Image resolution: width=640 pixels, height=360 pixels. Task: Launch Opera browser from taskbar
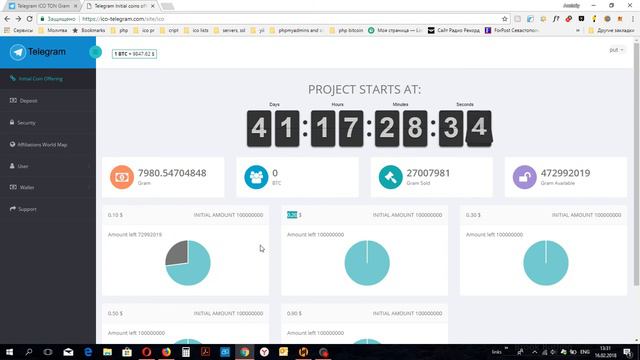point(147,352)
